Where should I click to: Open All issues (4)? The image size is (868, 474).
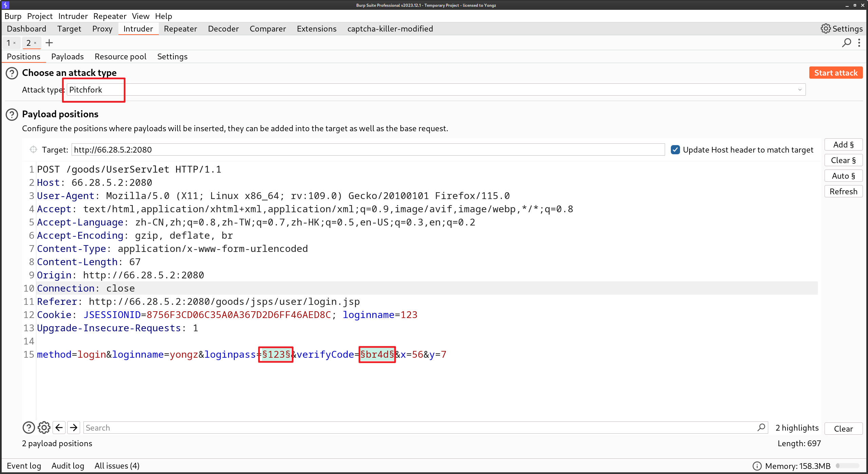tap(117, 466)
